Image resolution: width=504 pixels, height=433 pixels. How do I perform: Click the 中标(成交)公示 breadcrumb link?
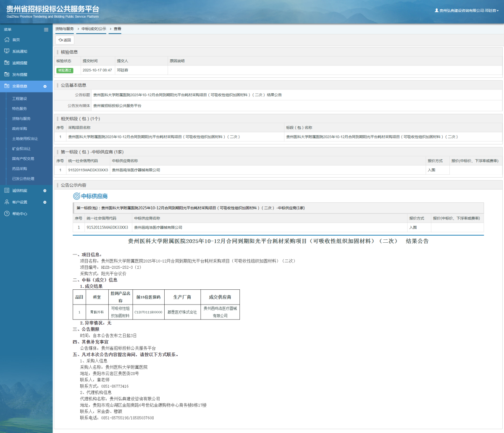pyautogui.click(x=94, y=29)
